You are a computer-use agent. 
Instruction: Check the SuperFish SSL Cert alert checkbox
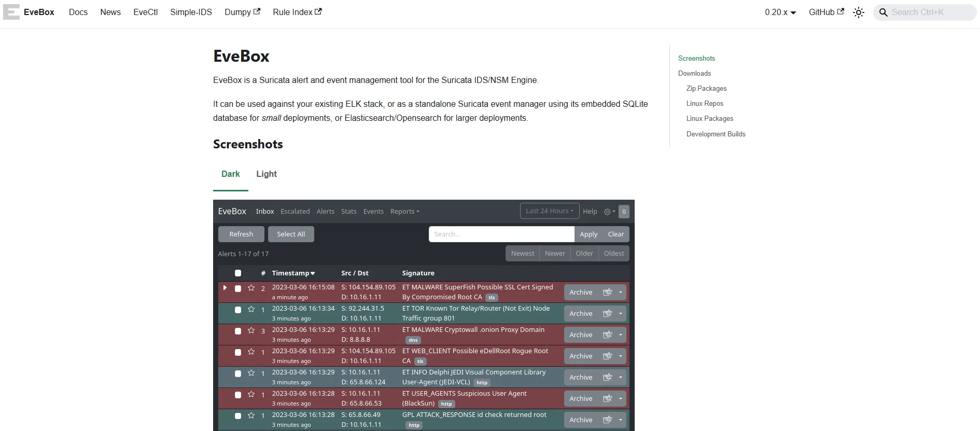[x=238, y=288]
